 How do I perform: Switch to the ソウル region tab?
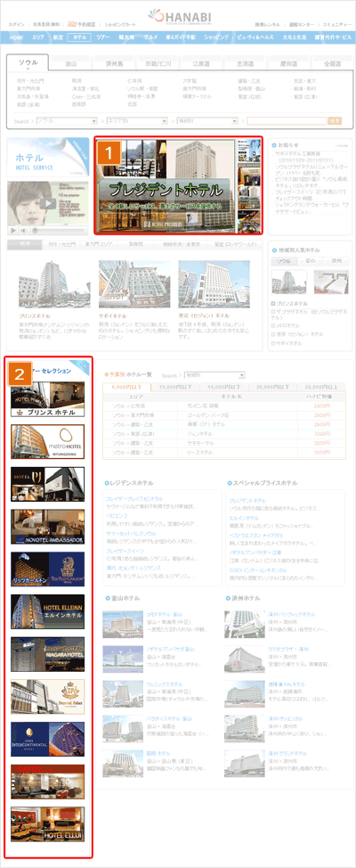point(28,62)
